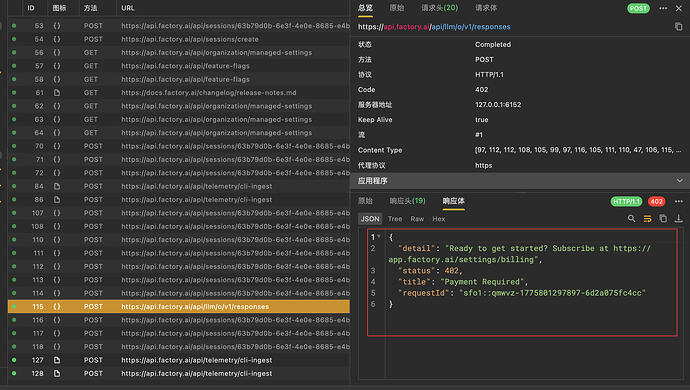
Task: Click the JSON braces icon on row 71
Action: [x=57, y=159]
